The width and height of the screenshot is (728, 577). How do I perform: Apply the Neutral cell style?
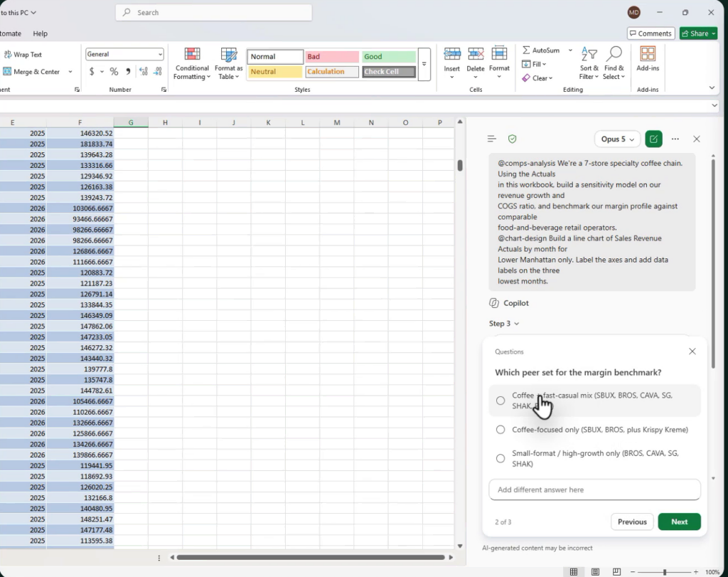click(275, 72)
